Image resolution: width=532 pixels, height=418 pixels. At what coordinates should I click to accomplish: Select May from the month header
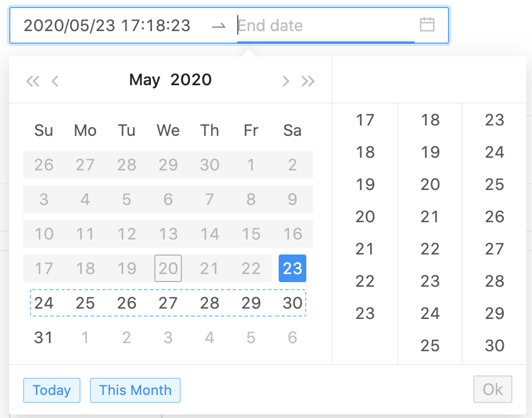coord(145,79)
